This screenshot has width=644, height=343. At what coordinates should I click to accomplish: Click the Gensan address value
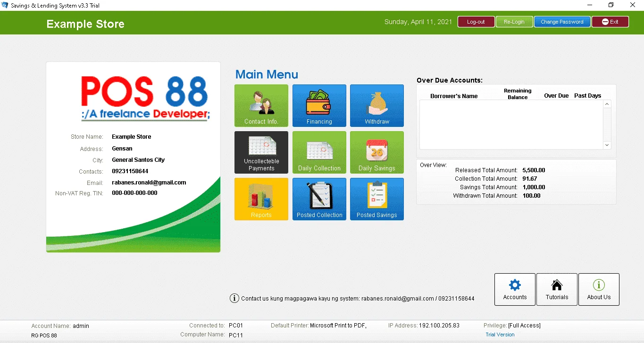point(122,149)
